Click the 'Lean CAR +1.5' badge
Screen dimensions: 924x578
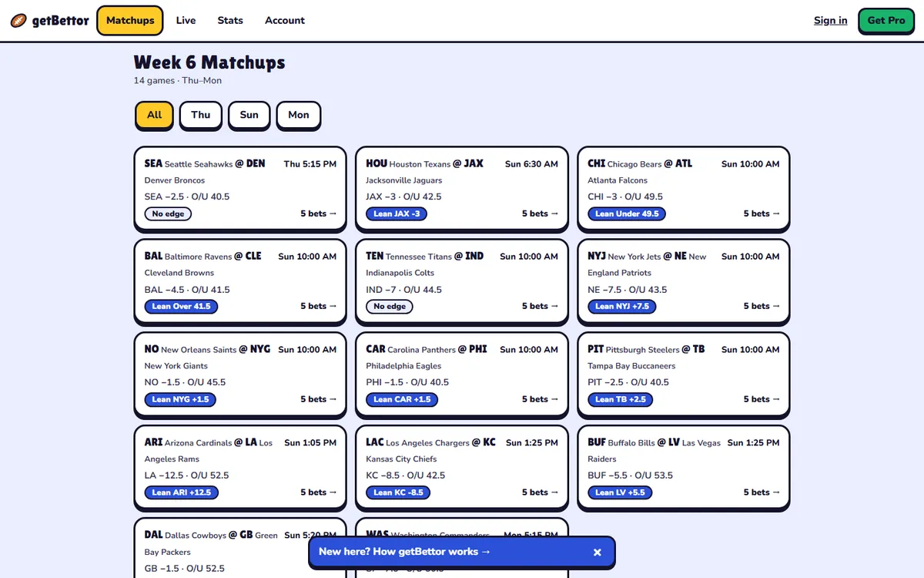coord(402,399)
